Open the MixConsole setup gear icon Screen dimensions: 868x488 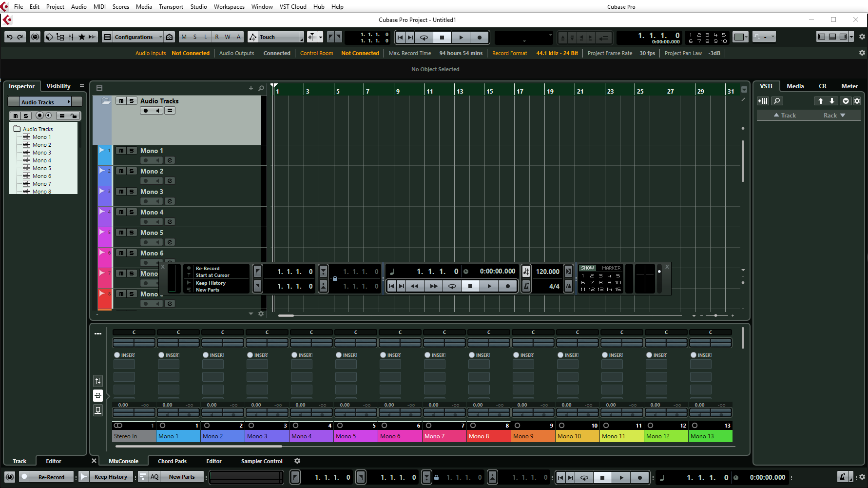pos(297,461)
